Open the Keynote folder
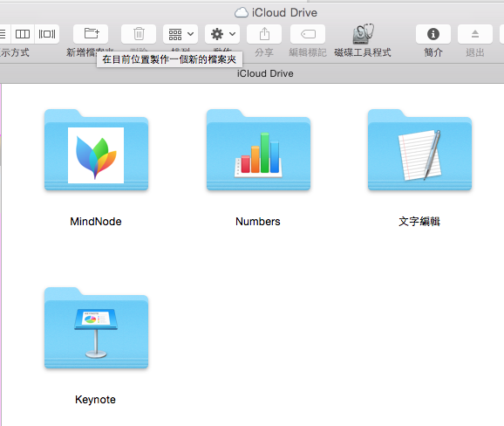 [x=96, y=328]
